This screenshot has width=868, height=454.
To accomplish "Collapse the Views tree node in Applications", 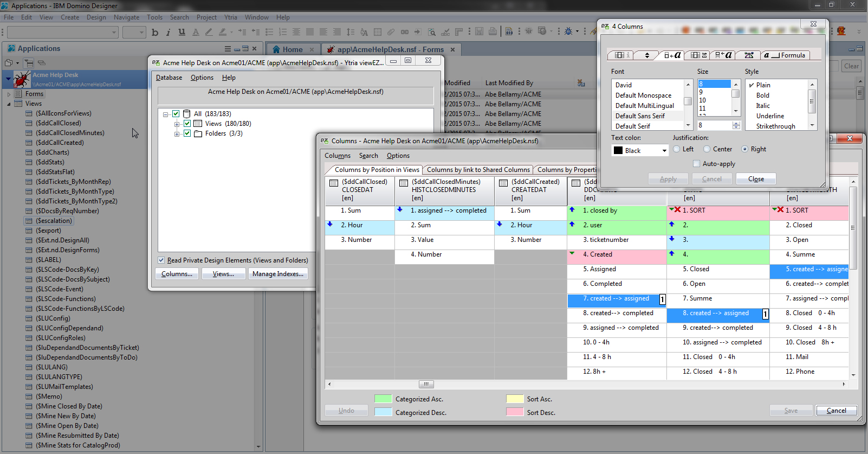I will pyautogui.click(x=9, y=104).
